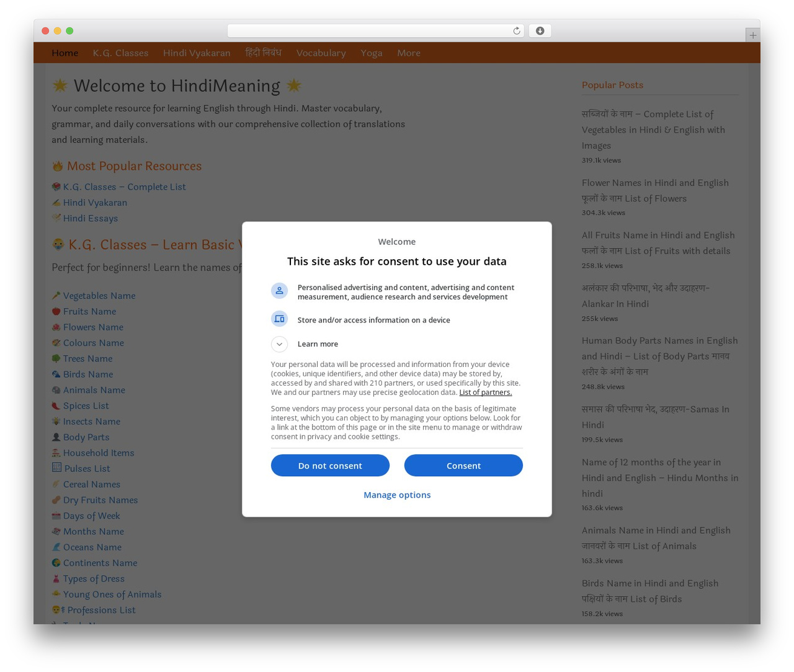View the List of partners link
This screenshot has height=672, width=794.
coord(486,392)
